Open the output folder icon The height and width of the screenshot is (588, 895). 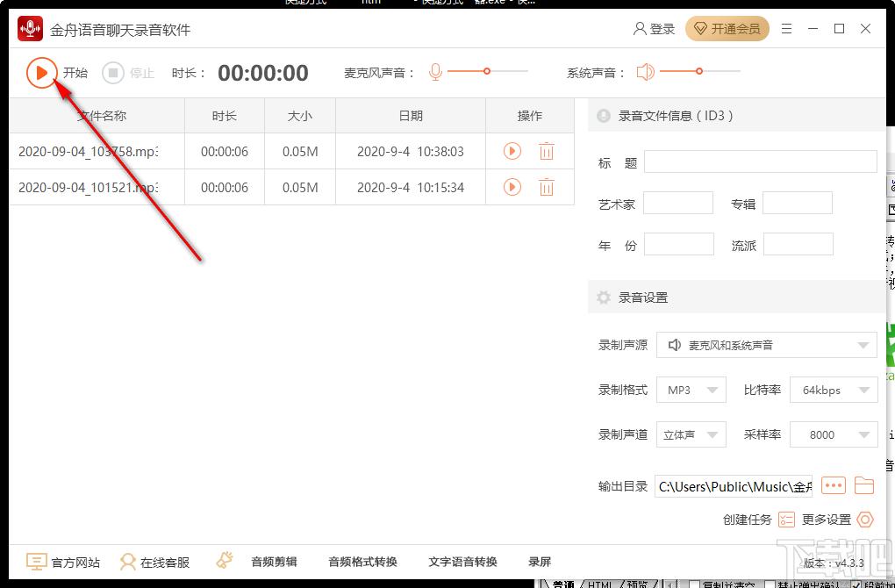tap(865, 486)
